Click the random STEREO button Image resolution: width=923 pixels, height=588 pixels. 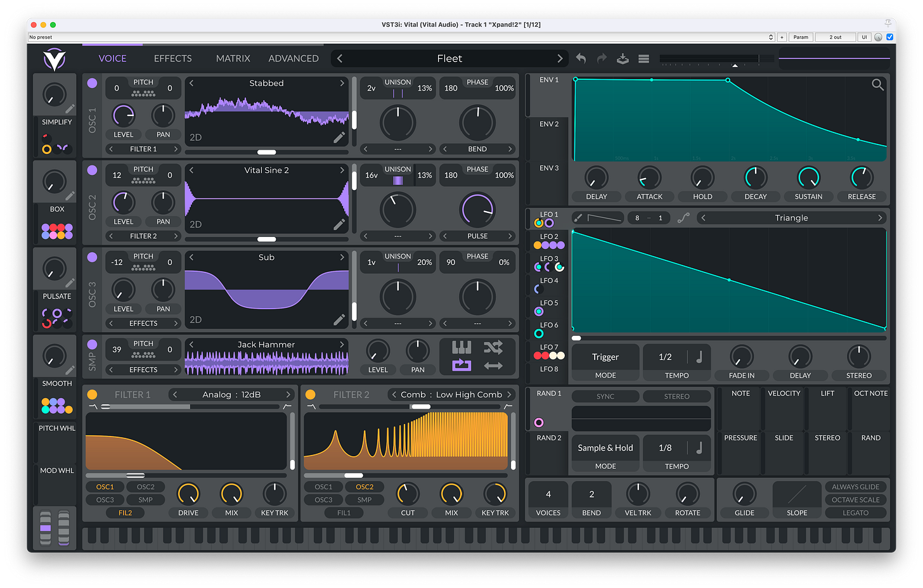pos(676,396)
